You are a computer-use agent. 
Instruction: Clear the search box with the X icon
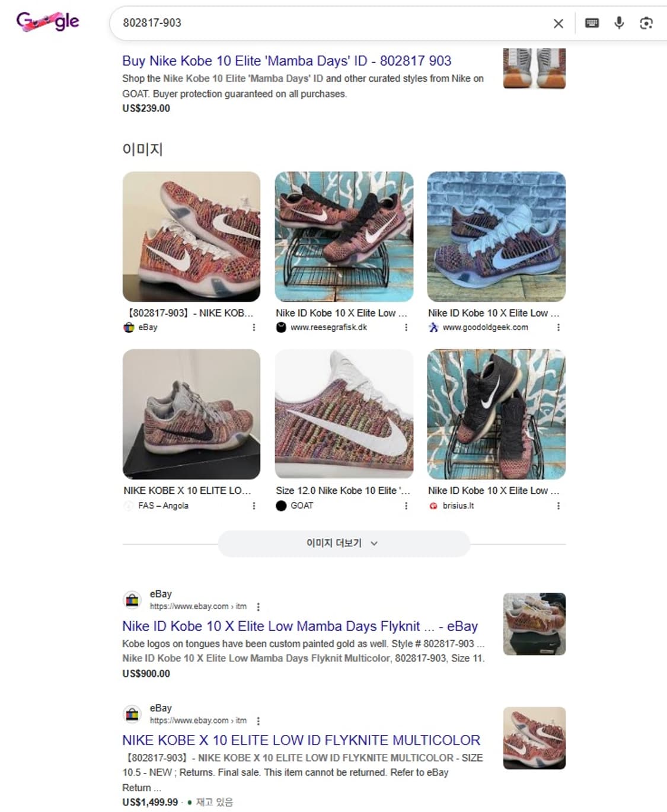[558, 23]
